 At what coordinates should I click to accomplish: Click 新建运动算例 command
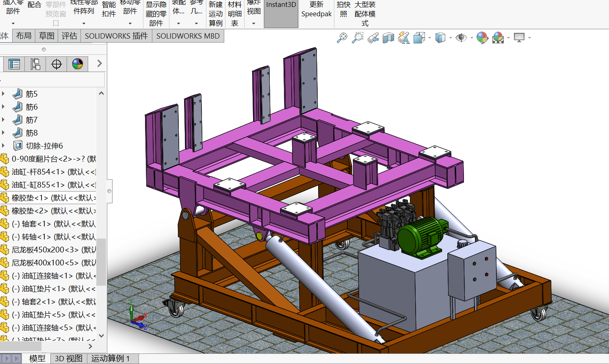pyautogui.click(x=216, y=13)
